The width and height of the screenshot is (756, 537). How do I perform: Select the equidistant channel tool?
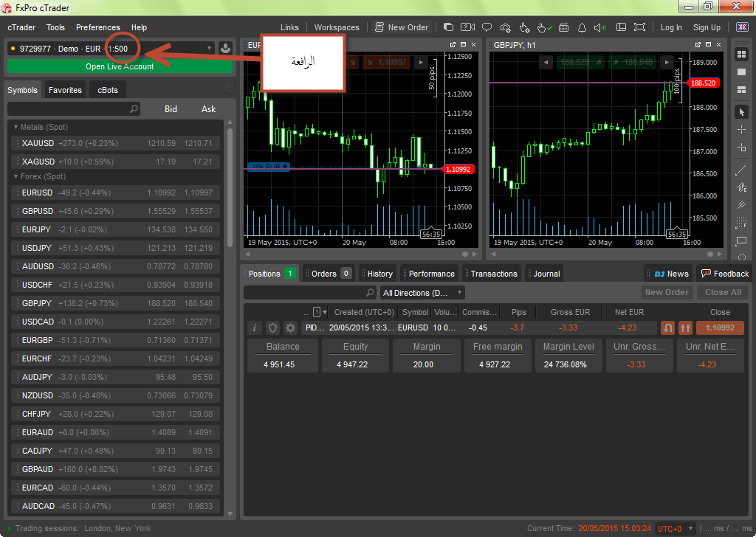click(741, 187)
